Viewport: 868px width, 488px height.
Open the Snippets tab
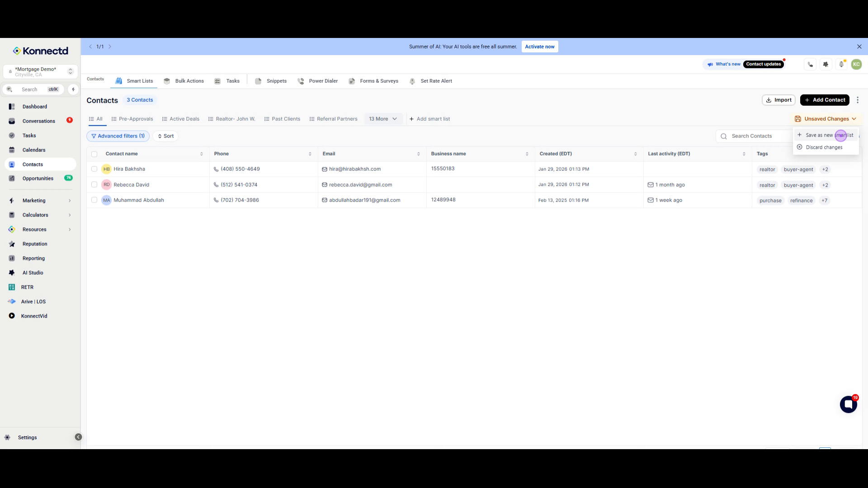(271, 81)
